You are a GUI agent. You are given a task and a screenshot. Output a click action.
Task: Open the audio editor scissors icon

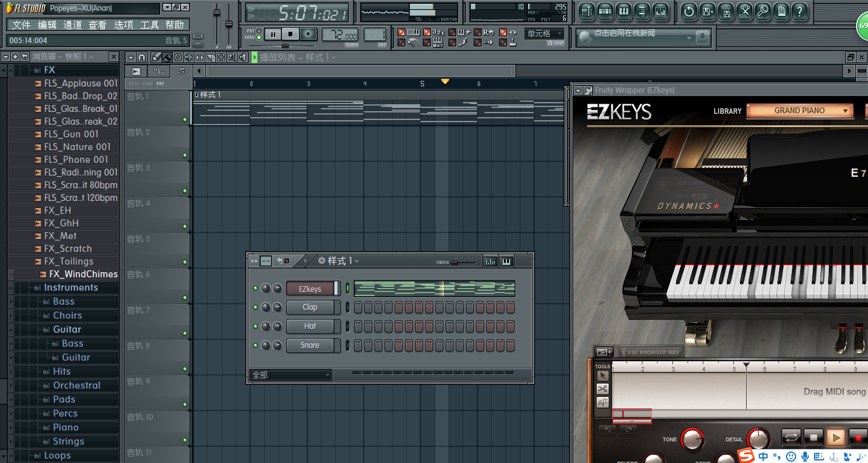tap(744, 11)
